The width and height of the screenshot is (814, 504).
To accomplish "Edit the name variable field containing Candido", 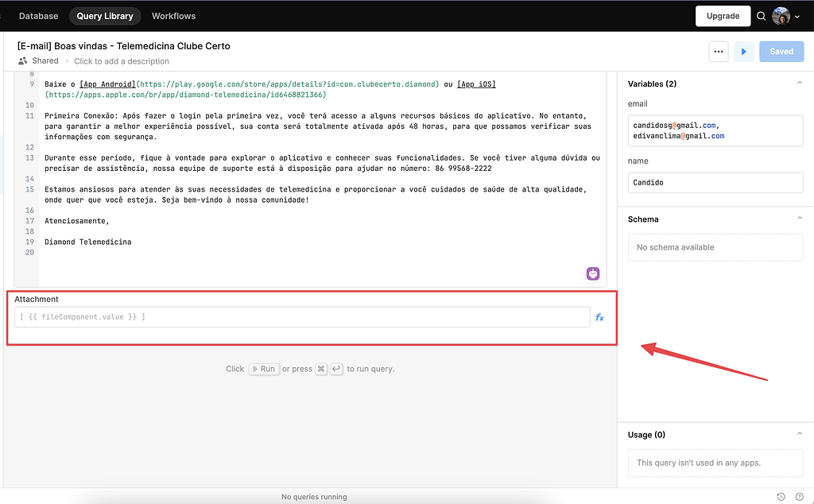I will pyautogui.click(x=715, y=182).
